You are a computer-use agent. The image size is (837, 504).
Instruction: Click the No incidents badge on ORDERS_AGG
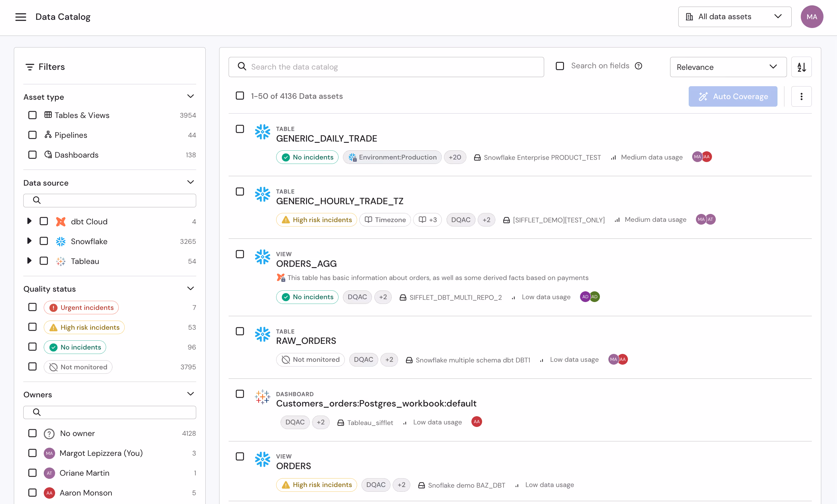point(307,297)
